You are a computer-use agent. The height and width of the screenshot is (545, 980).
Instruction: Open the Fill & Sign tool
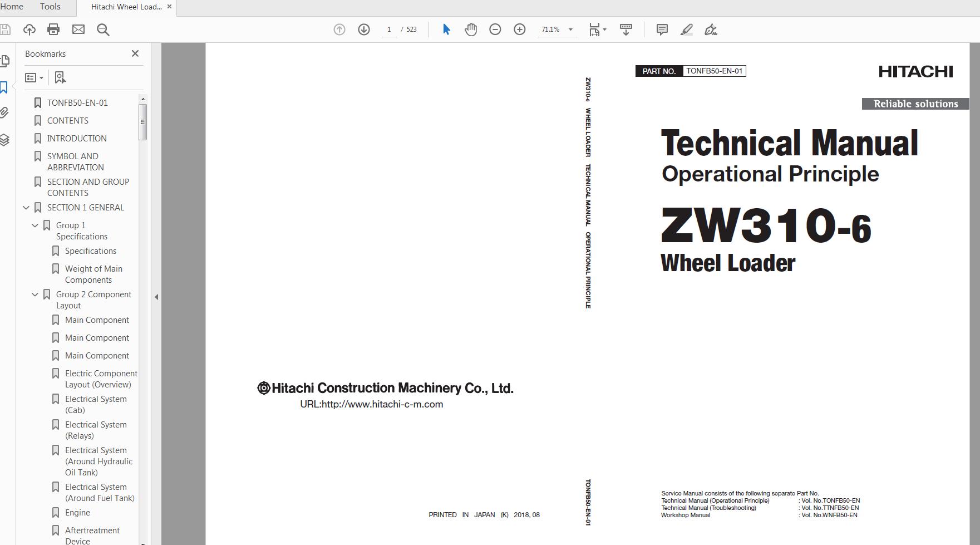(710, 30)
